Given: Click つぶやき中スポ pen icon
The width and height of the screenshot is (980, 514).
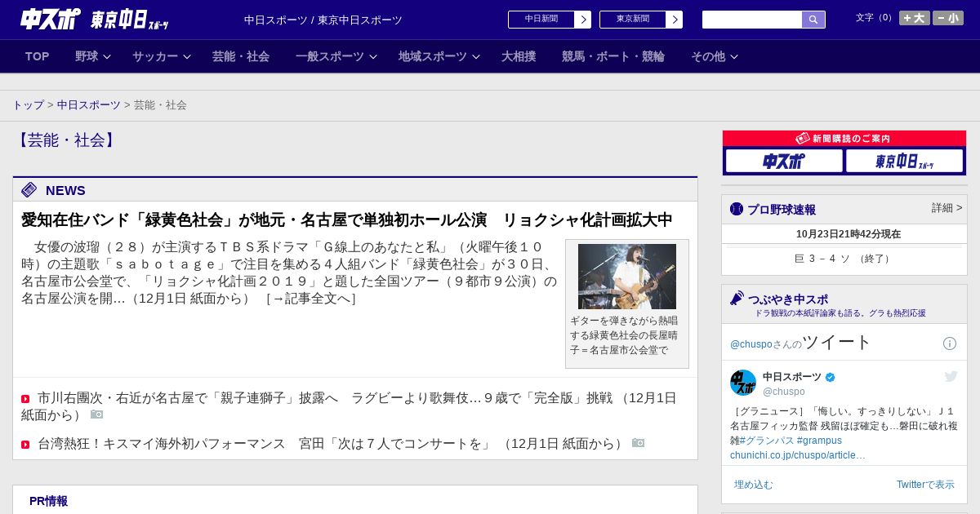Looking at the screenshot, I should (737, 299).
